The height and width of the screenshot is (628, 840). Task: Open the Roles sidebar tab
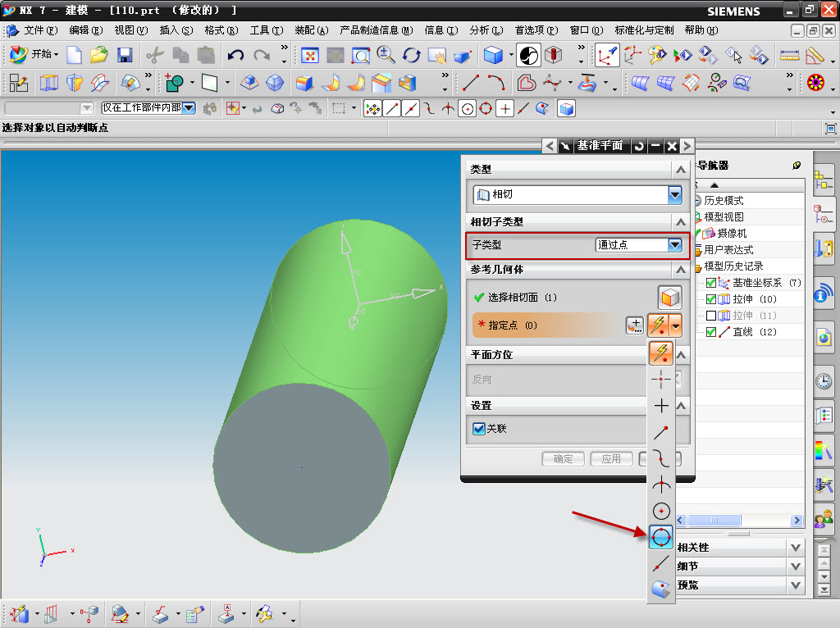(x=824, y=518)
